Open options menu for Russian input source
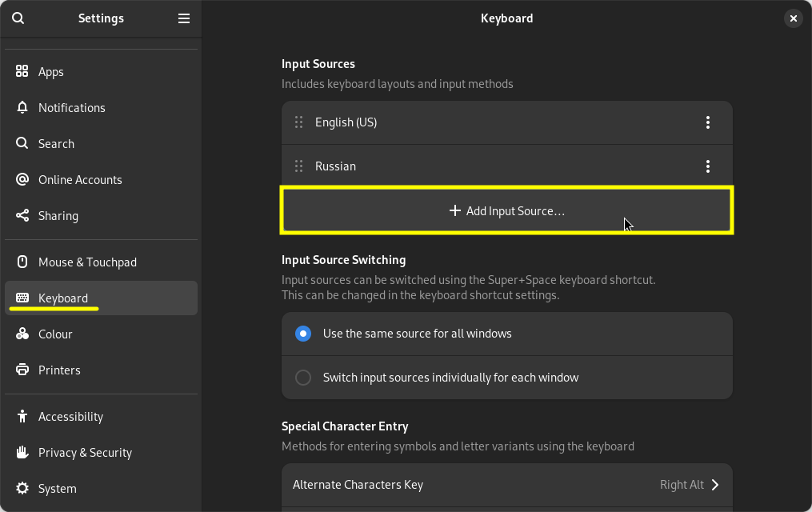812x512 pixels. [707, 166]
